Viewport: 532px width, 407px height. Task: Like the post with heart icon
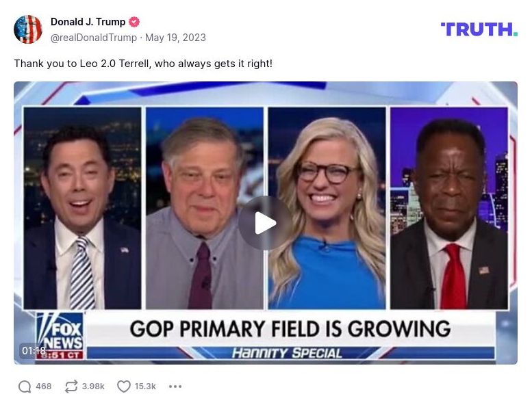pos(124,386)
